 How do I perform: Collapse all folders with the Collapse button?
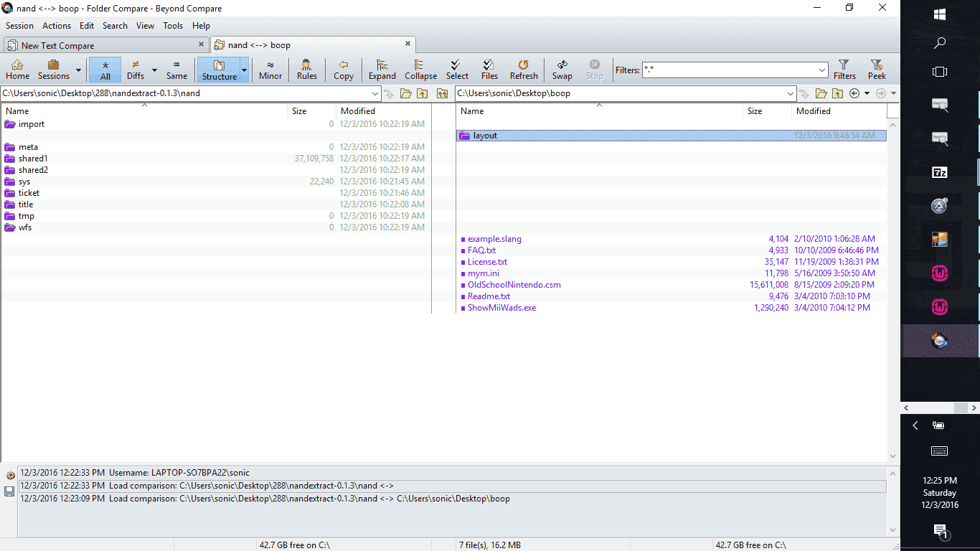(420, 70)
